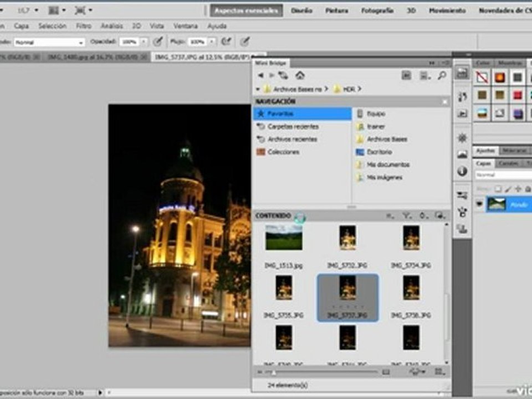This screenshot has height=399, width=532.
Task: Hide the Fondo layer with the eye
Action: click(479, 204)
